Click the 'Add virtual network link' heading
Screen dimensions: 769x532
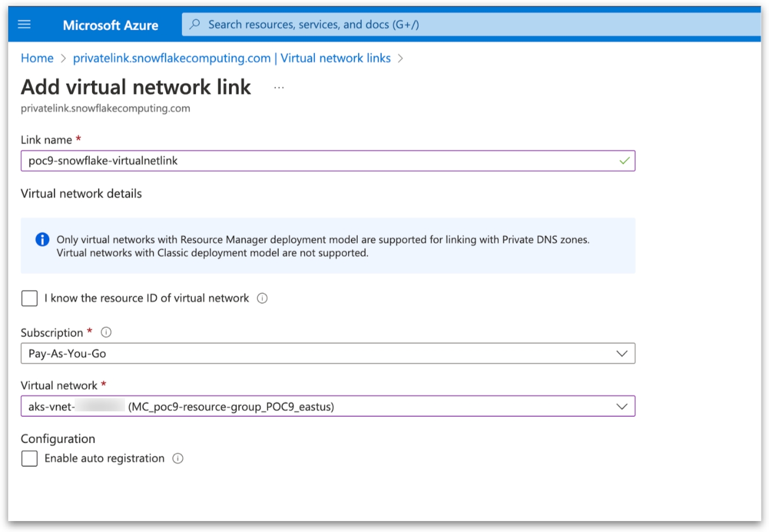coord(136,87)
